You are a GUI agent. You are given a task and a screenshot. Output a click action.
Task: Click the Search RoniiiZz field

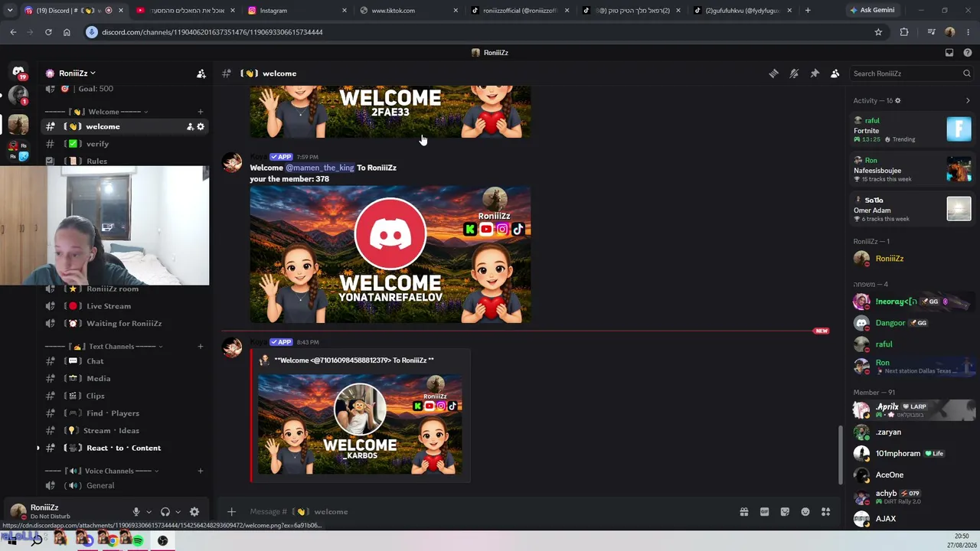(x=911, y=73)
